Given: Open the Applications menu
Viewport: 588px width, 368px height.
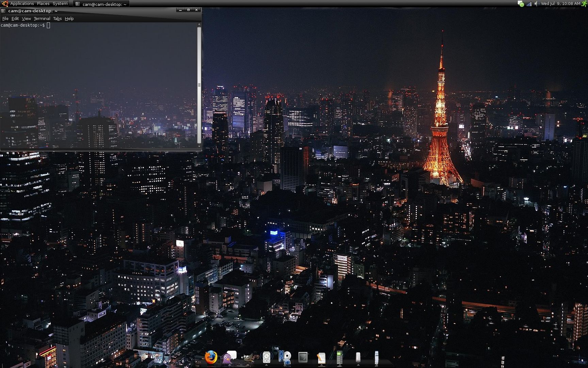Looking at the screenshot, I should (22, 3).
